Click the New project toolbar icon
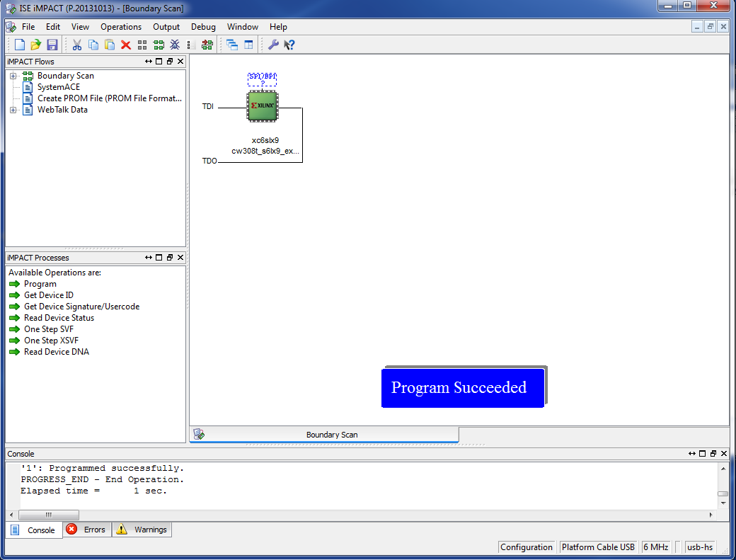The width and height of the screenshot is (736, 560). point(20,45)
